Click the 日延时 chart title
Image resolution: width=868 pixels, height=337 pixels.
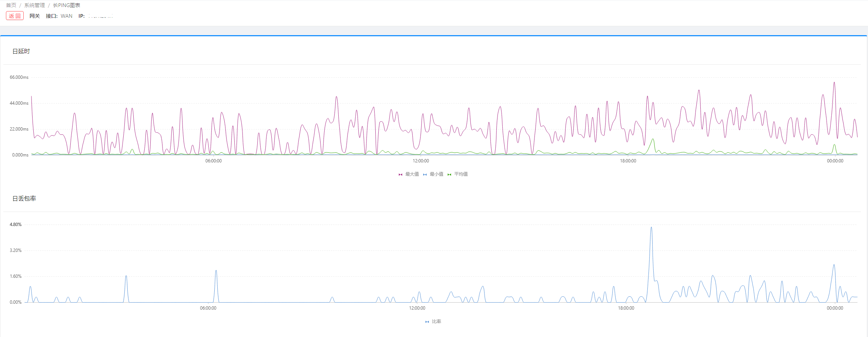coord(21,51)
